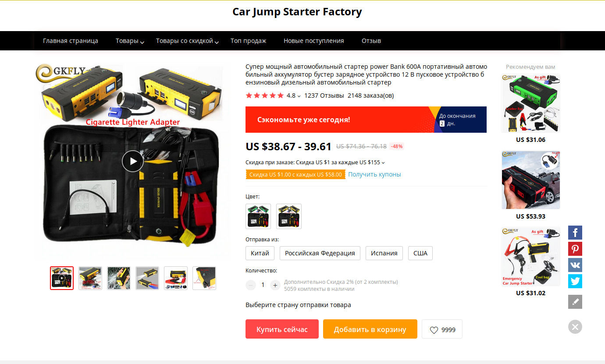
Task: Increase quantity with plus button
Action: [275, 285]
